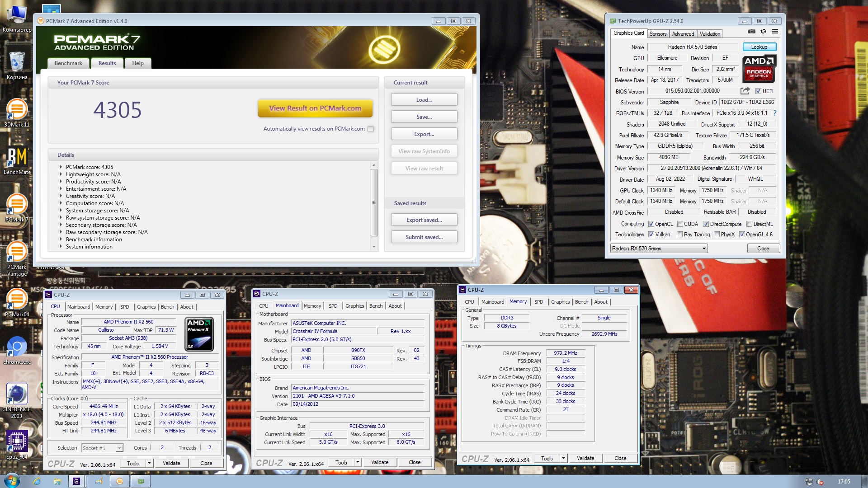
Task: Open BenchMate desktop shortcut
Action: pyautogui.click(x=17, y=161)
